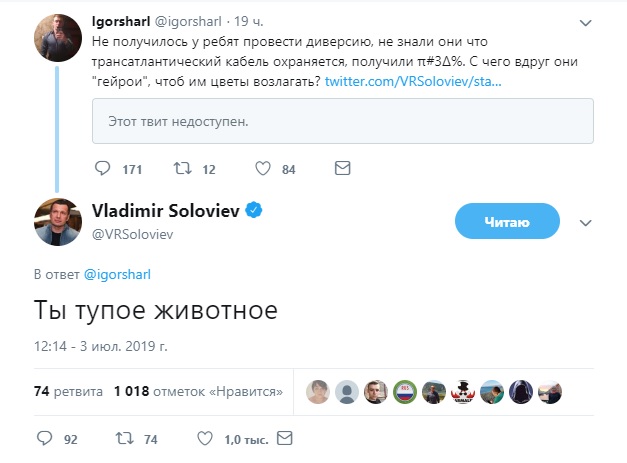
Task: Reply to Vladimir Soloviev's tweet
Action: (x=44, y=438)
